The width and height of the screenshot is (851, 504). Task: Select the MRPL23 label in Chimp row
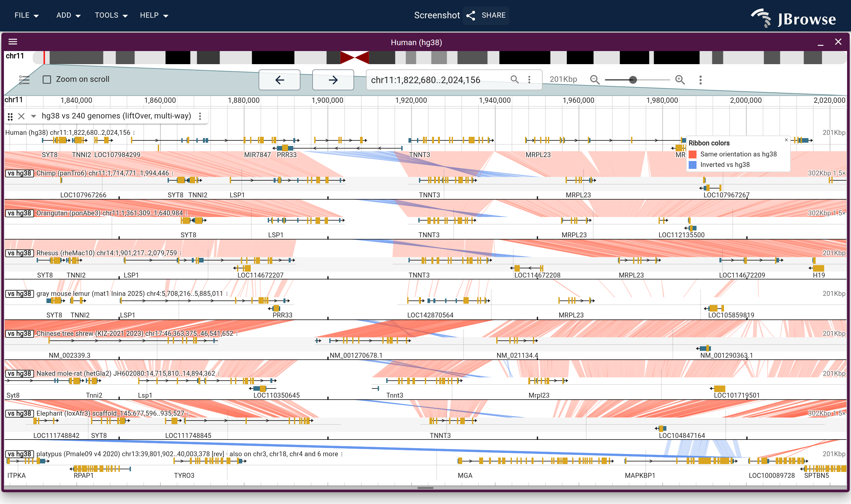tap(578, 195)
